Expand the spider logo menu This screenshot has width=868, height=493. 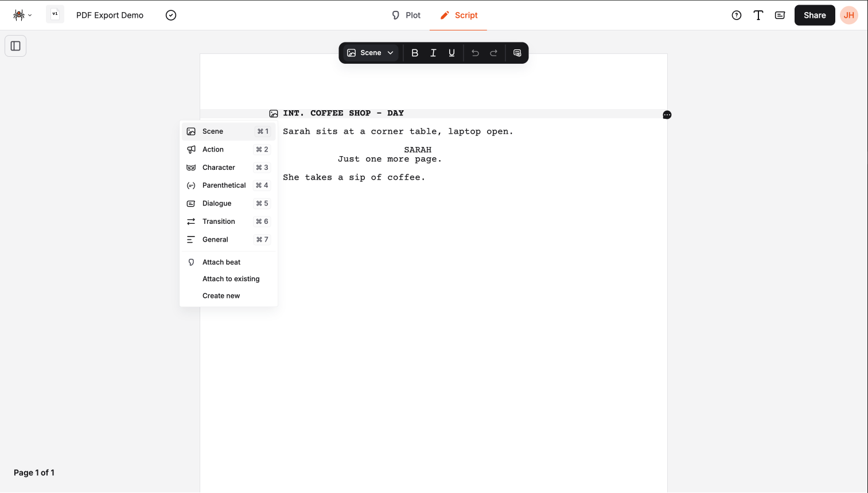coord(21,15)
